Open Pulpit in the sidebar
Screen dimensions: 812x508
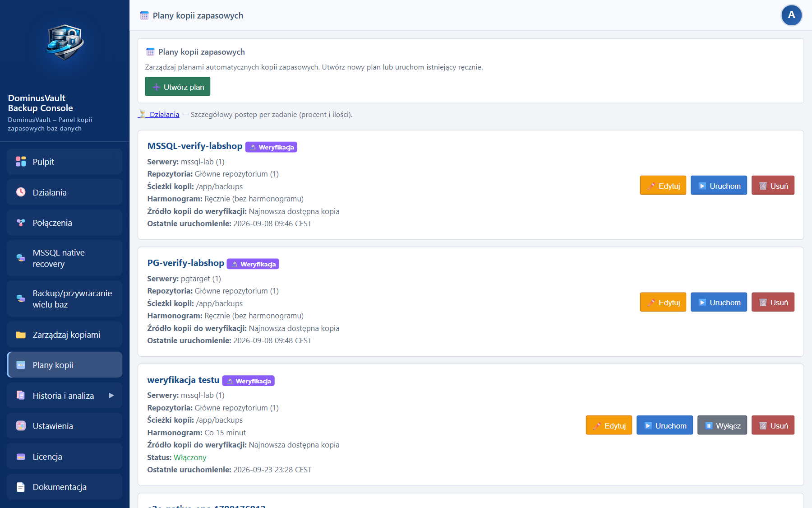(65, 162)
